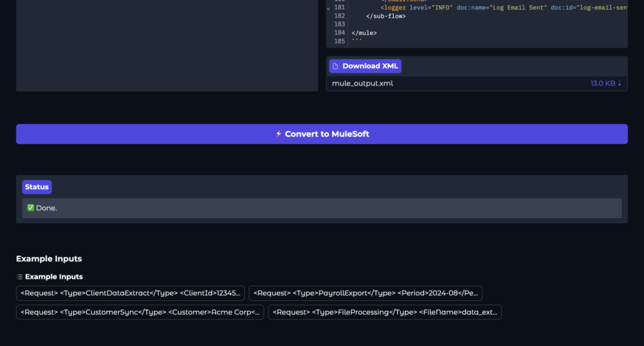
Task: Click the </sub-flow> closing tag line
Action: (x=386, y=16)
